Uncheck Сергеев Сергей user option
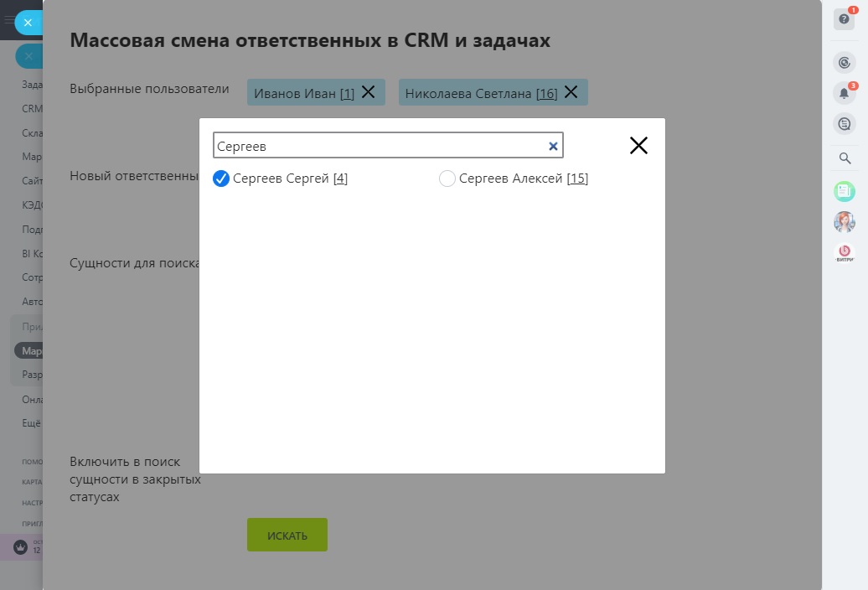The image size is (868, 590). tap(221, 179)
